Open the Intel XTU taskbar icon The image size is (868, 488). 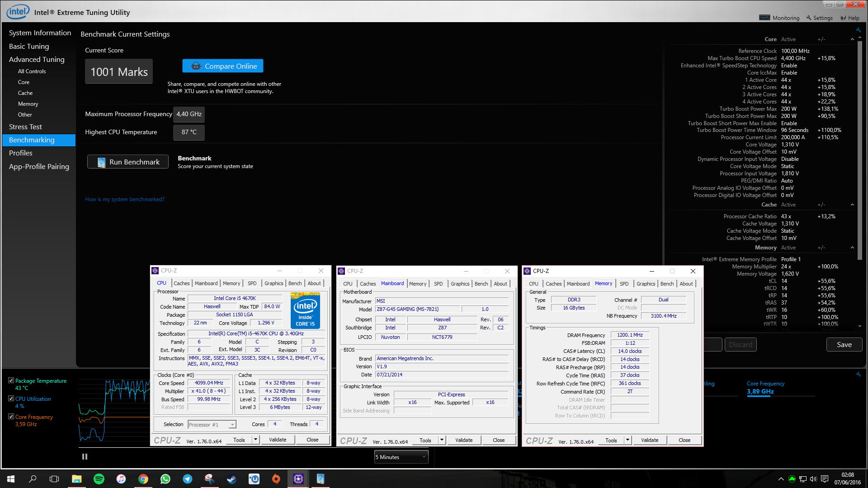coord(320,479)
